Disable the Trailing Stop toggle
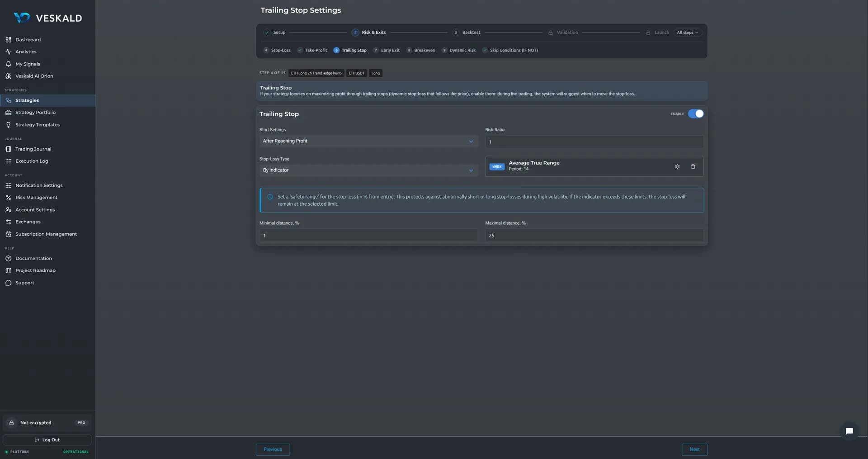The width and height of the screenshot is (868, 459). (x=695, y=114)
